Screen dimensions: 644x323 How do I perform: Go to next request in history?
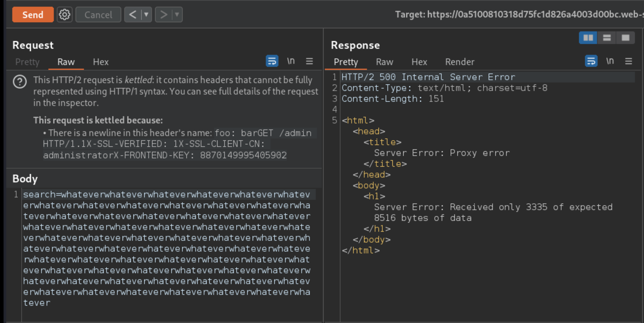click(163, 15)
